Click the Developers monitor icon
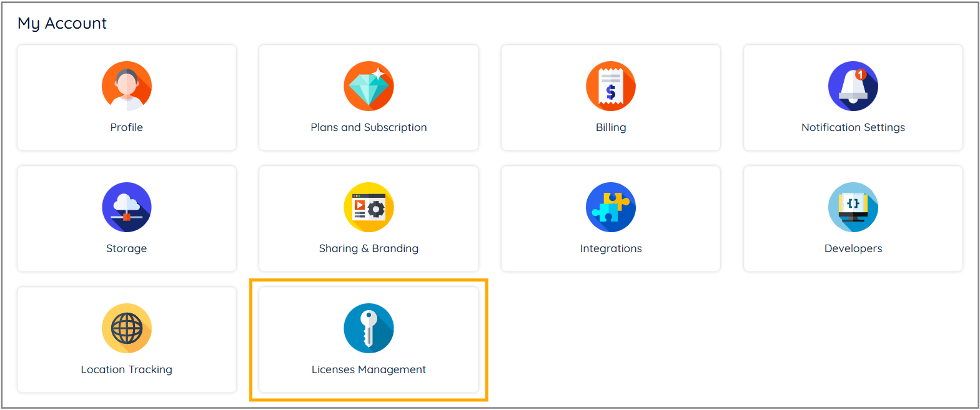The height and width of the screenshot is (410, 980). click(x=853, y=207)
